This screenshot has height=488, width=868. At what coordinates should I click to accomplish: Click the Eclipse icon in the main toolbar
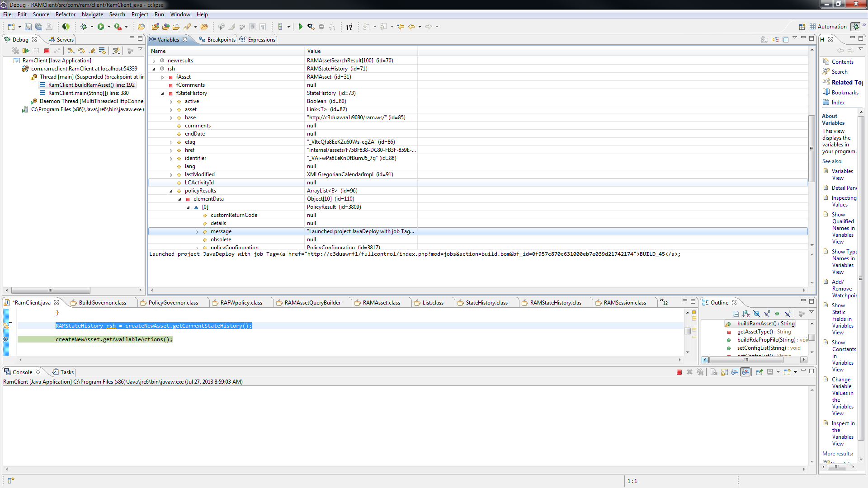pos(66,27)
